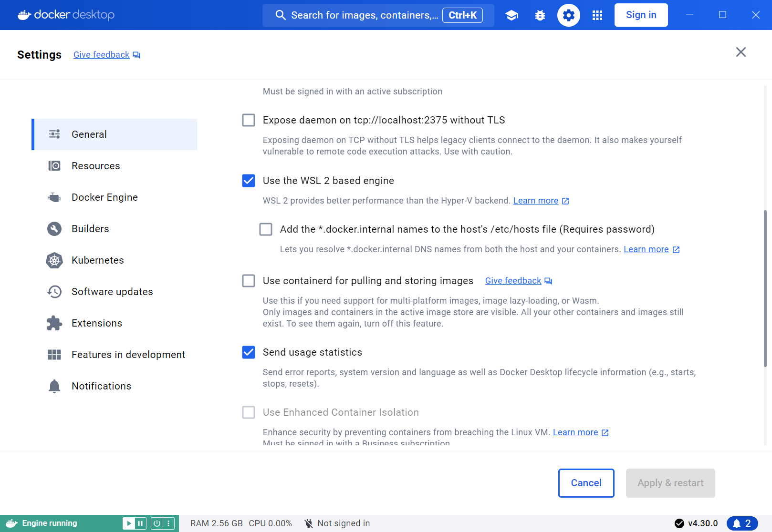The width and height of the screenshot is (772, 532).
Task: Click external link icon beside WSL 2 Learn more
Action: [x=565, y=201]
